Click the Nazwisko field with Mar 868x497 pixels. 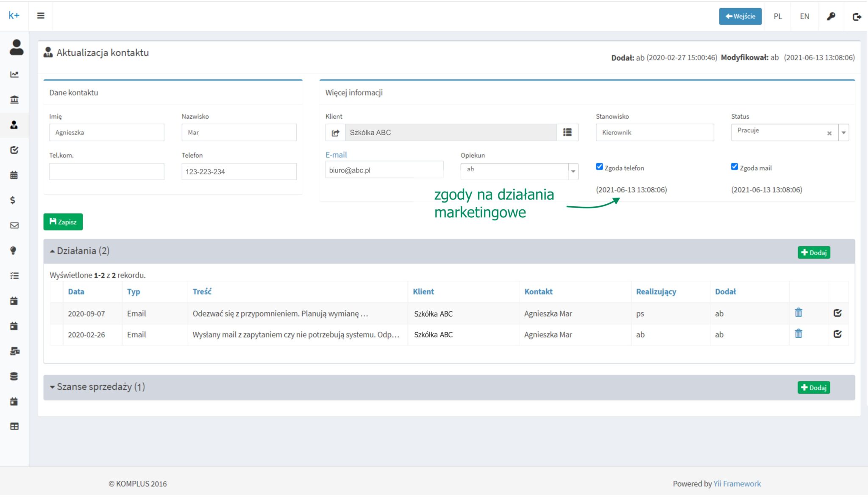click(239, 133)
